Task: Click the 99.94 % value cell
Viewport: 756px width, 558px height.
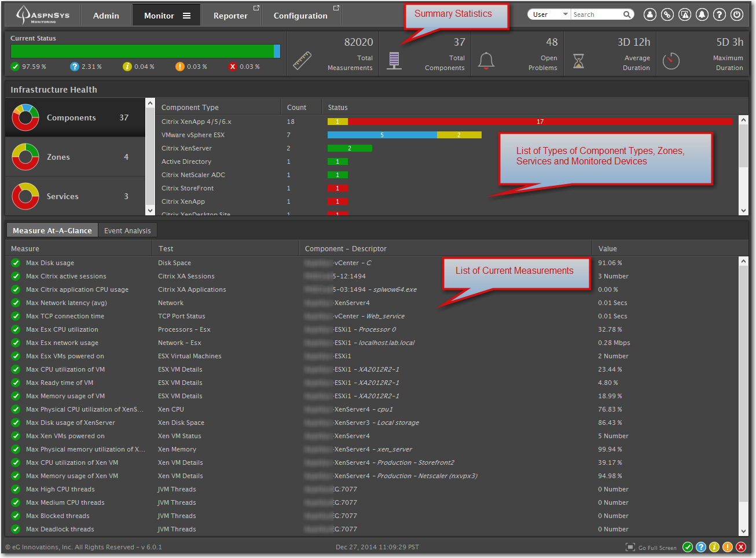Action: pyautogui.click(x=610, y=449)
